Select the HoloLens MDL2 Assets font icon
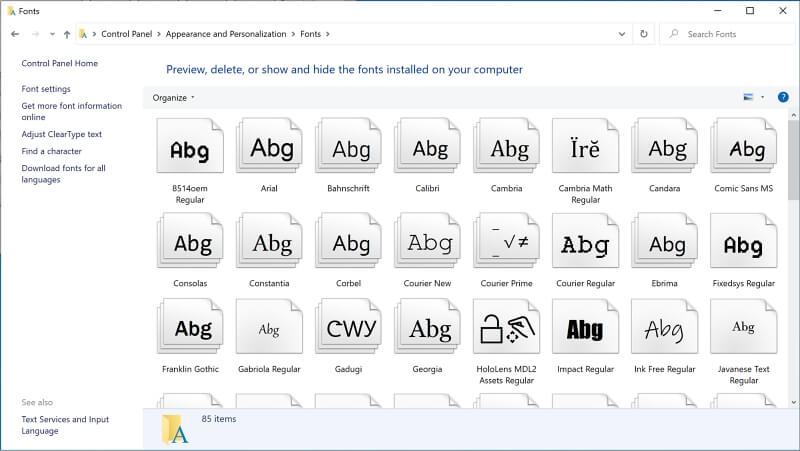The image size is (800, 451). [x=506, y=327]
